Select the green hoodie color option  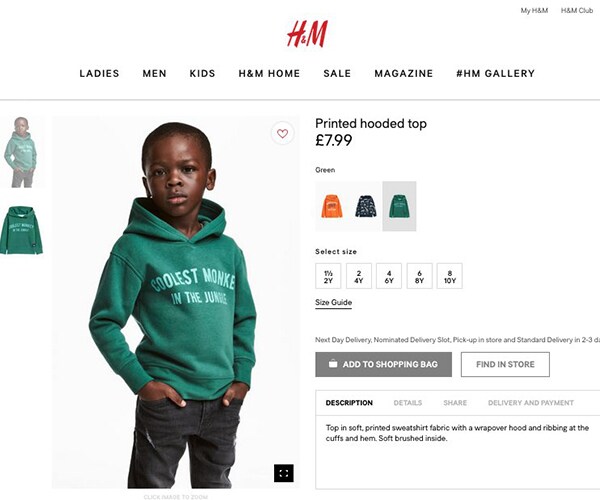click(x=399, y=206)
